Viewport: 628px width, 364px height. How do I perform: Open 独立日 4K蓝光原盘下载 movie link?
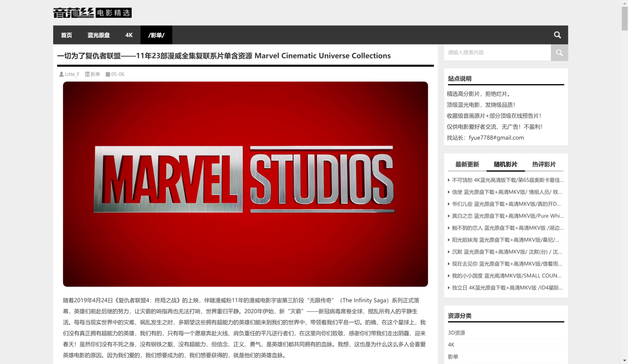coord(507,288)
